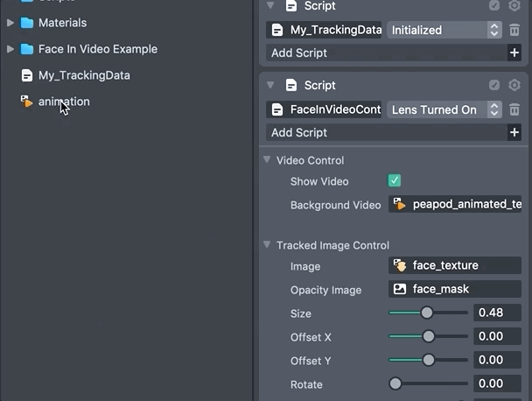
Task: Click the Size slider handle
Action: pos(427,313)
